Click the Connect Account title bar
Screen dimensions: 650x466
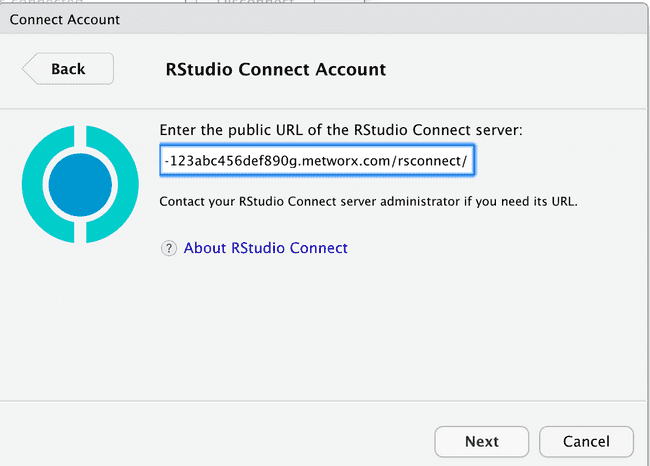tap(323, 19)
